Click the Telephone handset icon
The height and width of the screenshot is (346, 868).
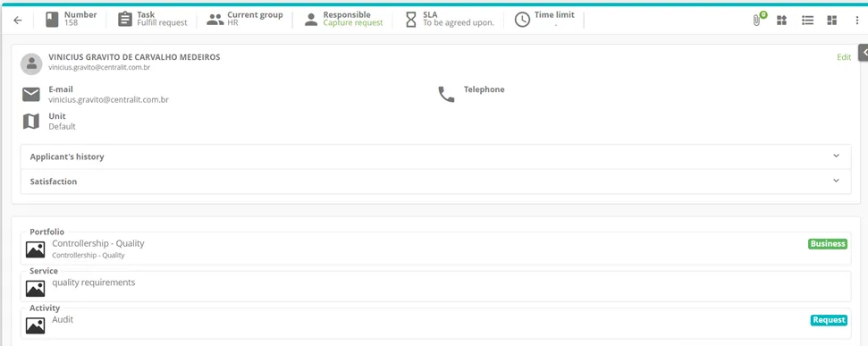pyautogui.click(x=446, y=95)
